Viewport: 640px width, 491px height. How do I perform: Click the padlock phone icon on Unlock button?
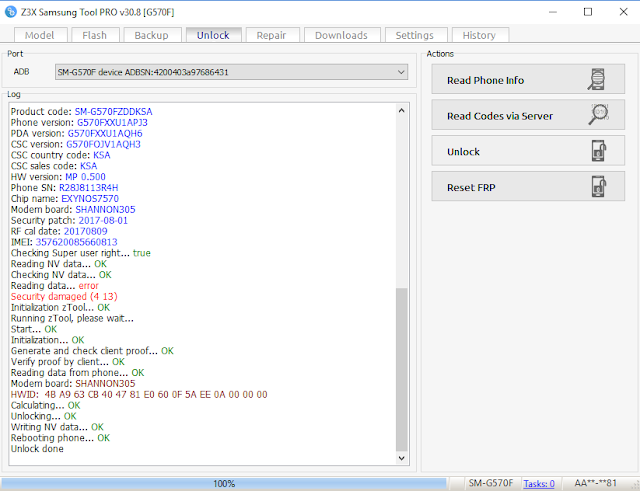599,151
